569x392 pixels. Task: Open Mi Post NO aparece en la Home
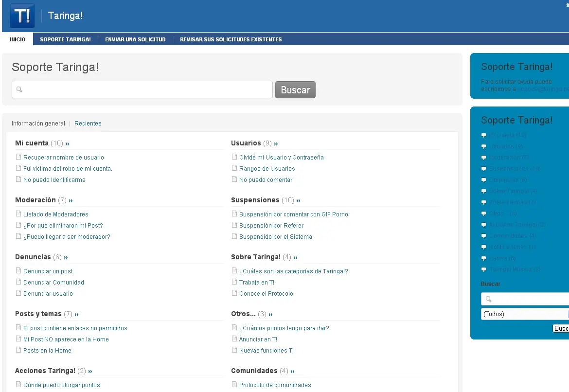pos(66,339)
